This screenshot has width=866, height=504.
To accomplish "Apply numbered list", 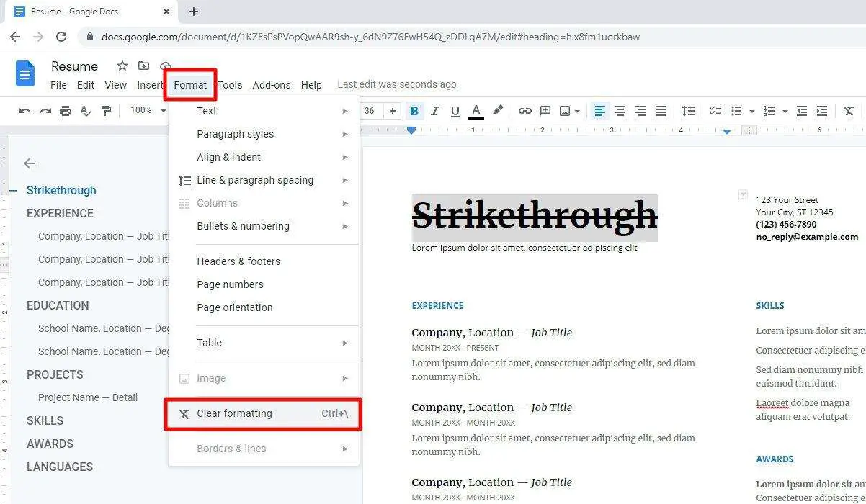I will tap(769, 111).
